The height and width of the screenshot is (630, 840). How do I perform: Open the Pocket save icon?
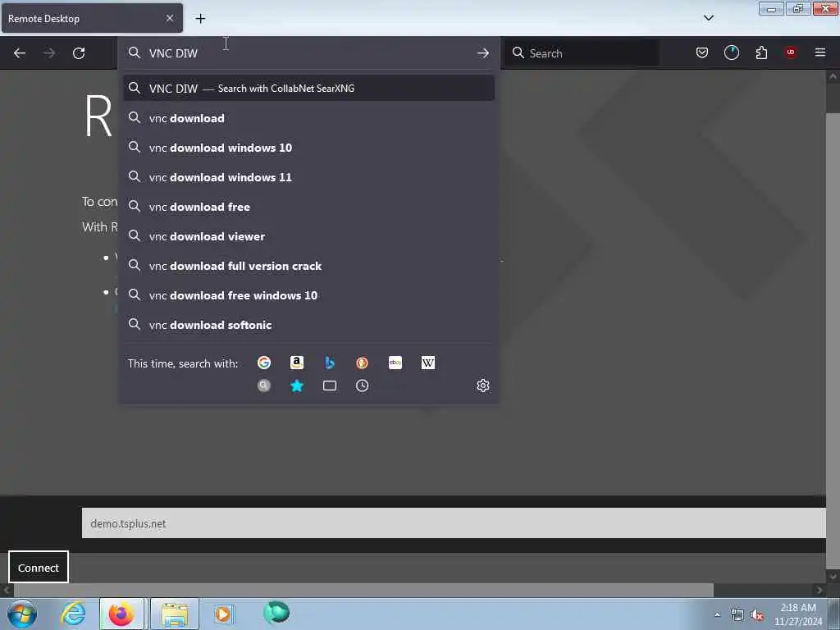(x=702, y=52)
